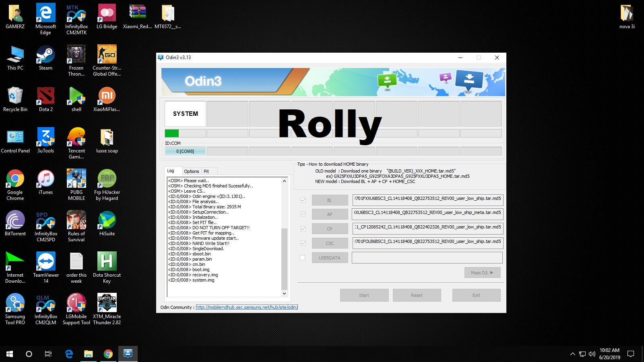Image resolution: width=644 pixels, height=362 pixels.
Task: Click the CP file button
Action: 330,229
